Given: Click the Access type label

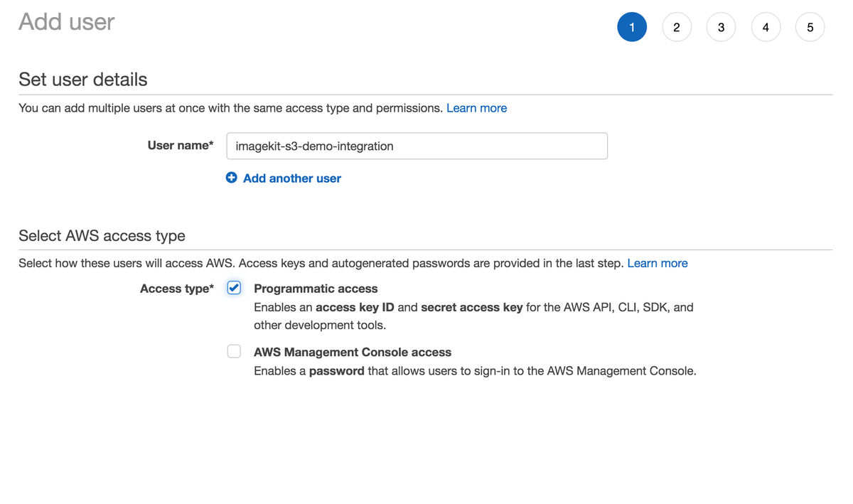Looking at the screenshot, I should [x=176, y=288].
